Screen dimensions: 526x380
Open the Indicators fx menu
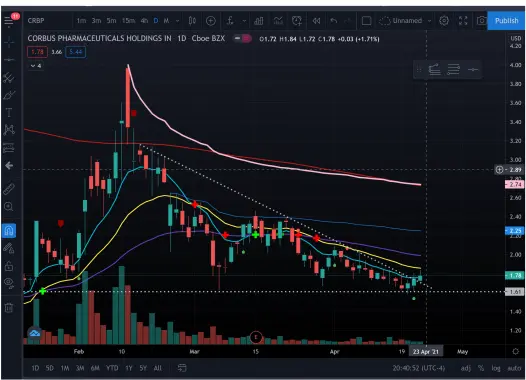[x=230, y=21]
